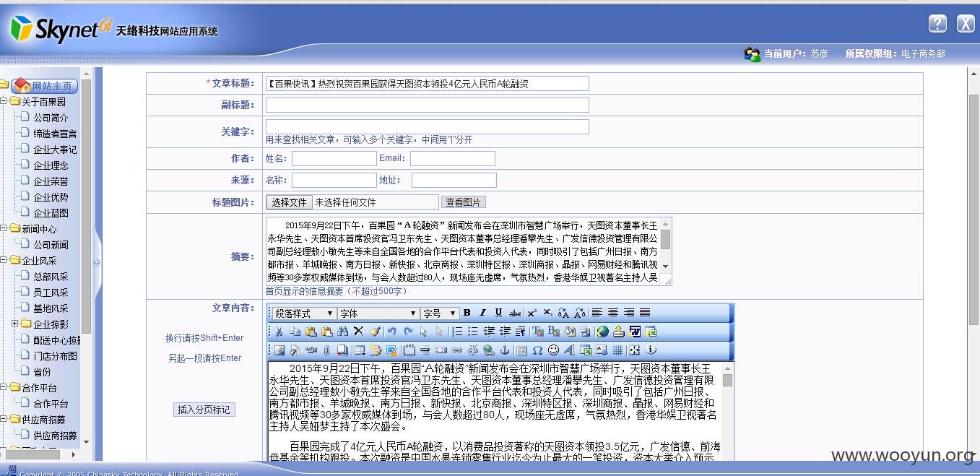
Task: Click into the 摘要 summary textarea
Action: click(462, 251)
